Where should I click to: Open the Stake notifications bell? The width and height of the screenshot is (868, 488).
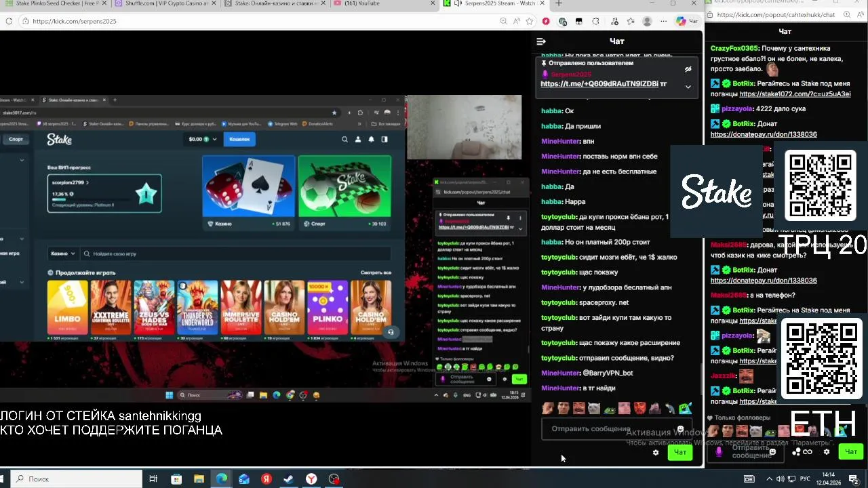pyautogui.click(x=371, y=140)
